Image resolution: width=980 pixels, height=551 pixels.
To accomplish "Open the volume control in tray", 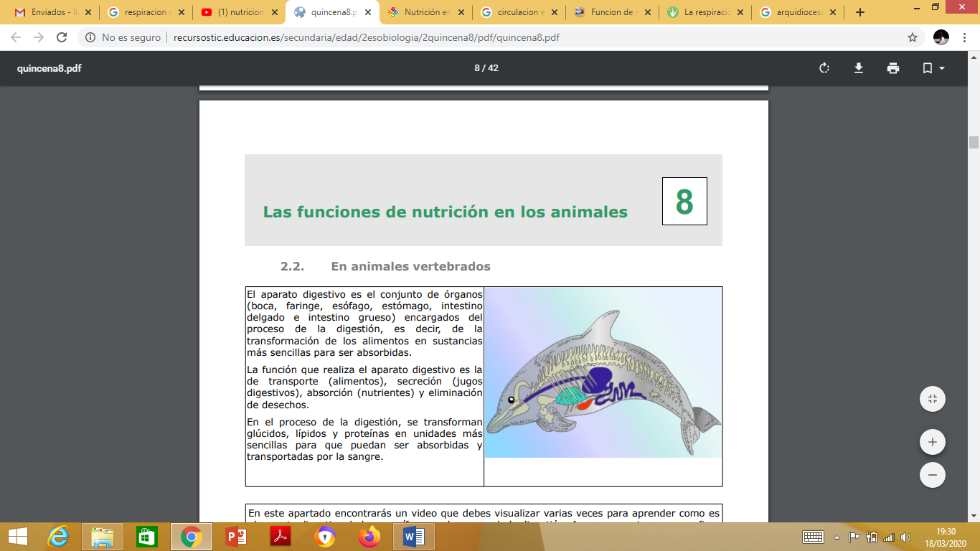I will (x=905, y=537).
